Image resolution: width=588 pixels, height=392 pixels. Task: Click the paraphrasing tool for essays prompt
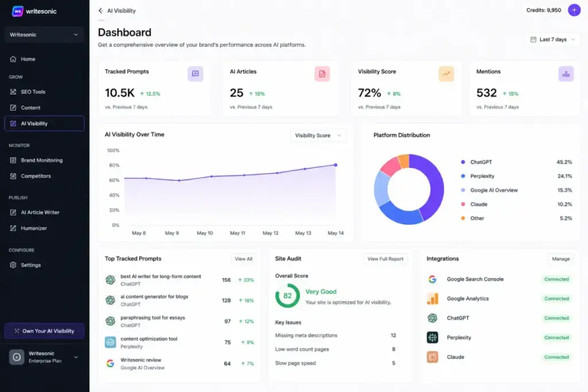(153, 317)
